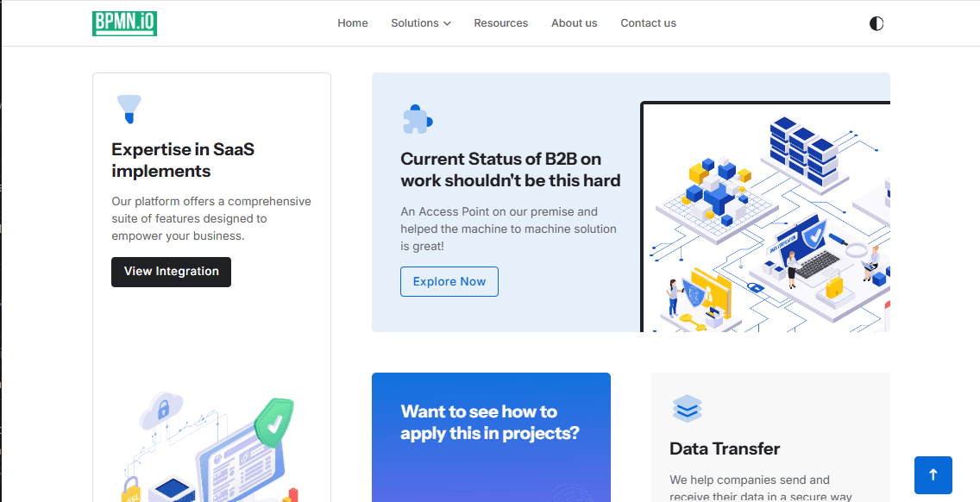The image size is (980, 502).
Task: Click the Data Transfer heading
Action: pyautogui.click(x=725, y=449)
